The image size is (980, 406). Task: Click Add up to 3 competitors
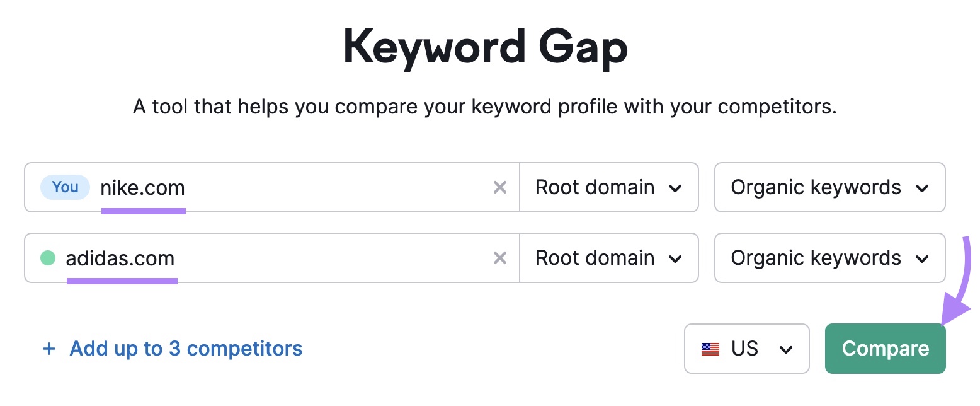(x=185, y=348)
